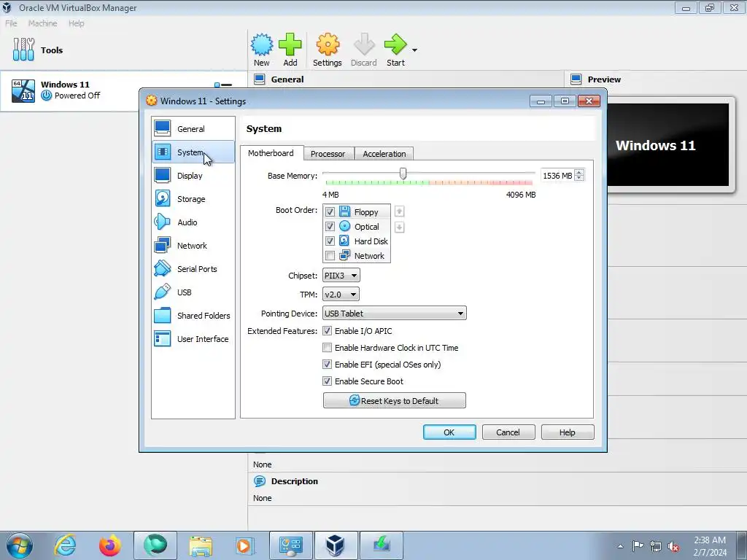Toggle Enable I/O APIC checkbox
This screenshot has height=560, width=747.
[x=328, y=330]
